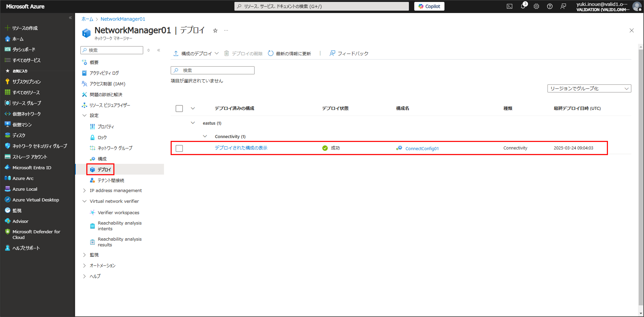Click フィードバック toolbar button
This screenshot has height=317, width=644.
click(349, 53)
